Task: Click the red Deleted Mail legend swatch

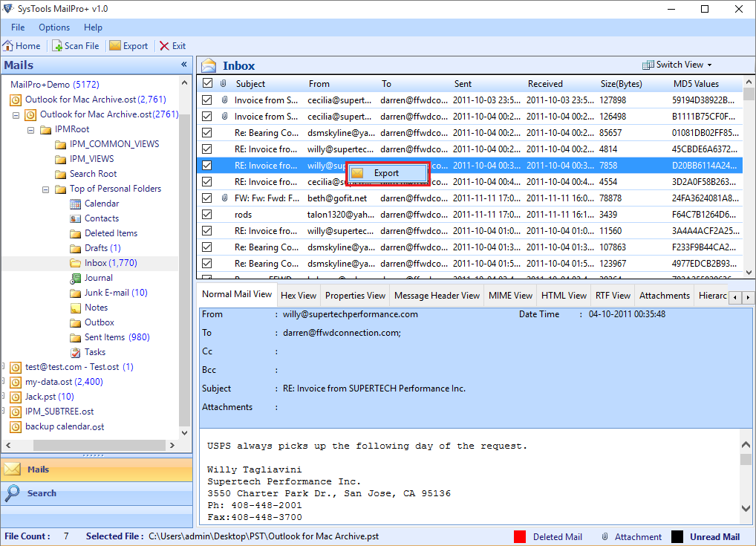Action: coord(520,536)
